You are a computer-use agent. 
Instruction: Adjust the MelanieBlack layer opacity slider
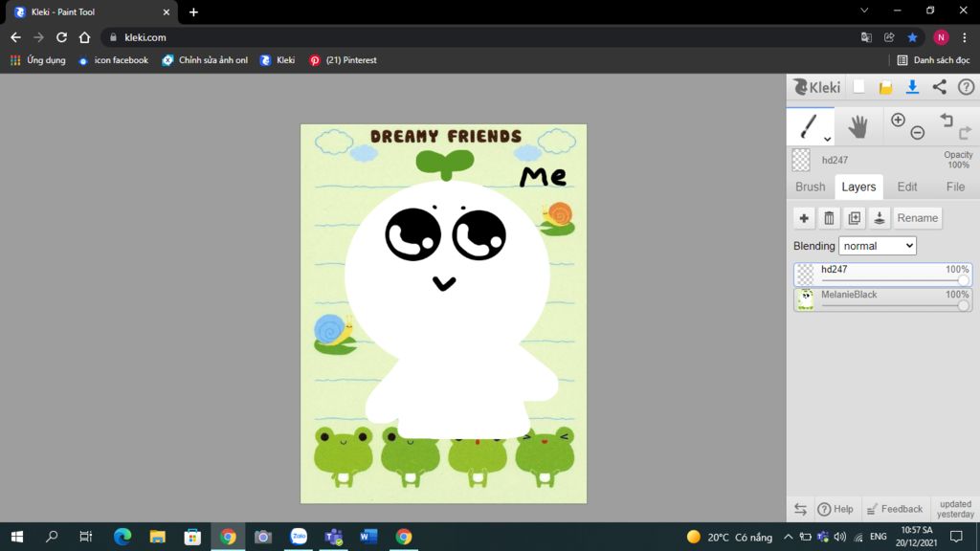[895, 305]
